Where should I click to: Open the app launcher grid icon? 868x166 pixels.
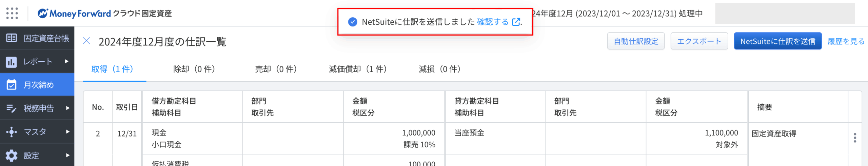click(x=12, y=13)
